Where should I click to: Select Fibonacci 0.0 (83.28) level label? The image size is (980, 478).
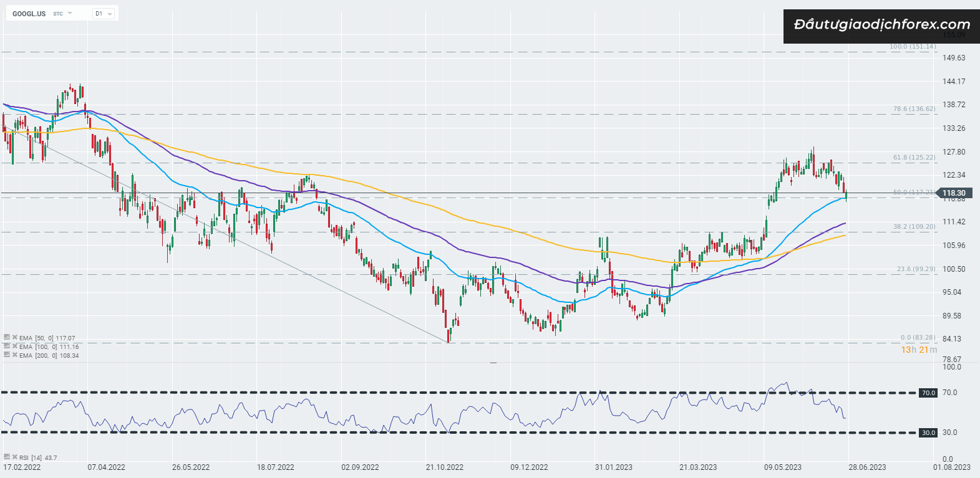click(918, 338)
